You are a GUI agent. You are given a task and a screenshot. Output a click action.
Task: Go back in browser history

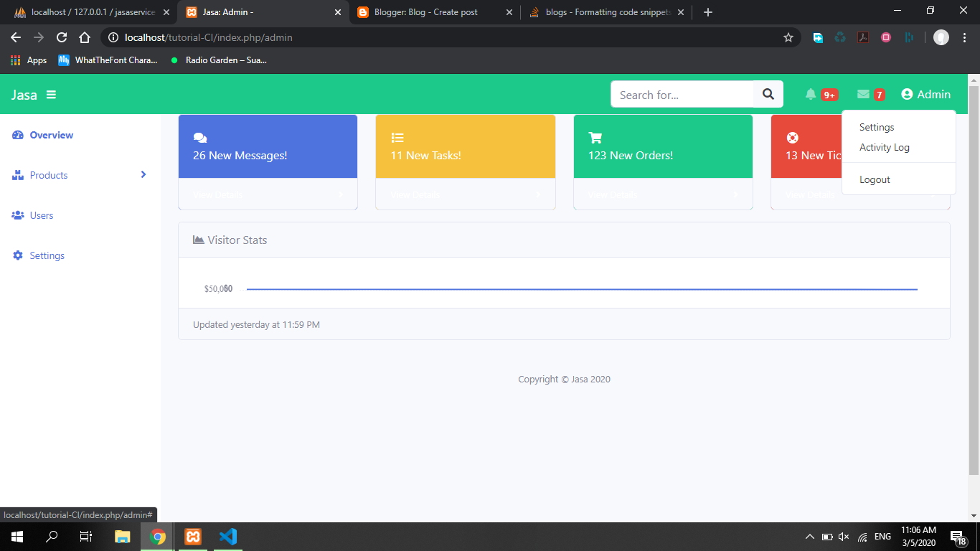pyautogui.click(x=16, y=37)
